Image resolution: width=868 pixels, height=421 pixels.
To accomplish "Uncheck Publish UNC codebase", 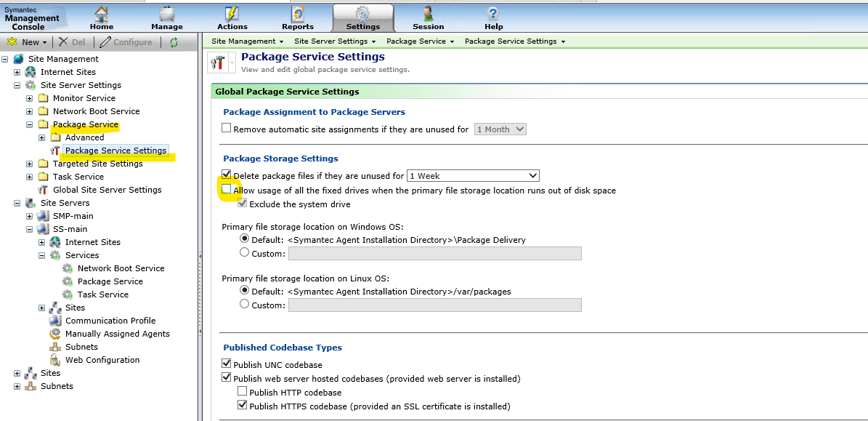I will pyautogui.click(x=226, y=364).
